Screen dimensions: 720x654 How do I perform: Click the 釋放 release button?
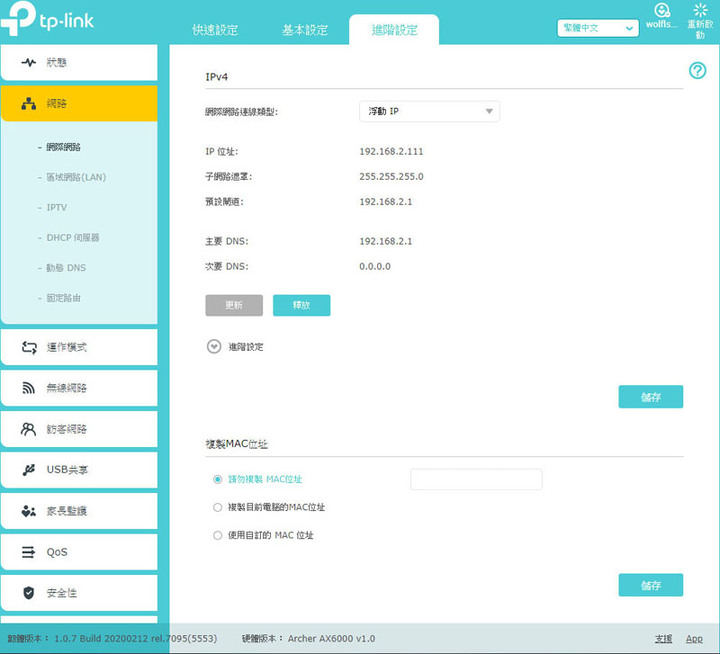coord(302,305)
